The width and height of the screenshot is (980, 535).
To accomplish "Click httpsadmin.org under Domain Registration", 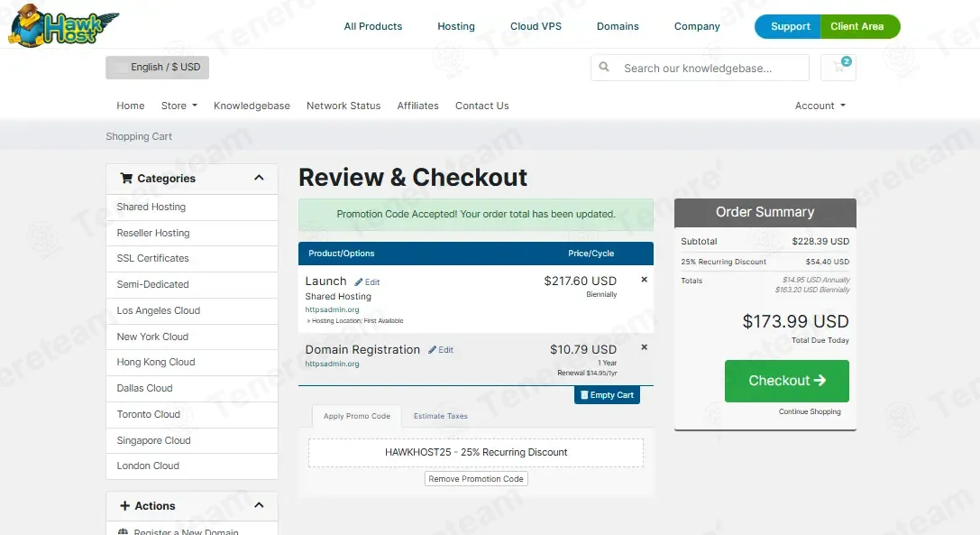I will click(332, 364).
